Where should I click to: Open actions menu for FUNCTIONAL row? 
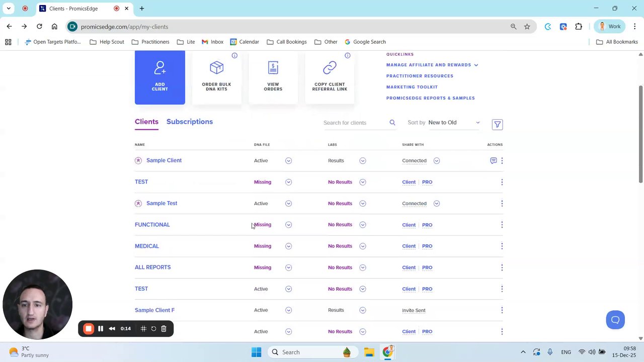[x=502, y=225]
